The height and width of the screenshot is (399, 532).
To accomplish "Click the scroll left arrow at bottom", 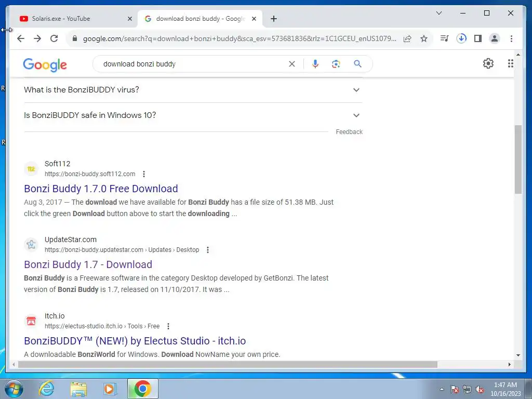I will point(14,365).
